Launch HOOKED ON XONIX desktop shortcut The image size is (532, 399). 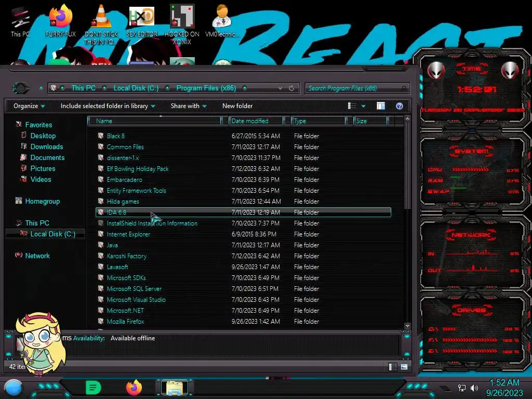(182, 24)
